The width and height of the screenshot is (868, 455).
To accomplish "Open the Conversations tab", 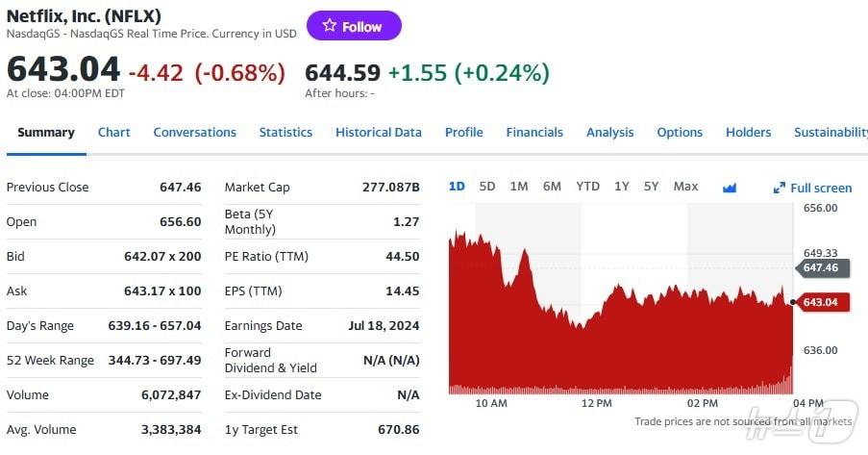I will click(194, 133).
